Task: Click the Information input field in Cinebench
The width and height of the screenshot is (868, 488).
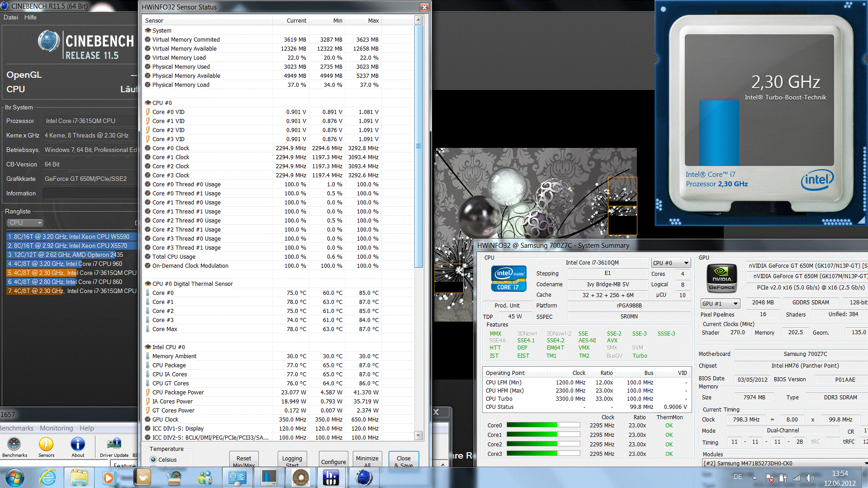Action: pyautogui.click(x=90, y=193)
